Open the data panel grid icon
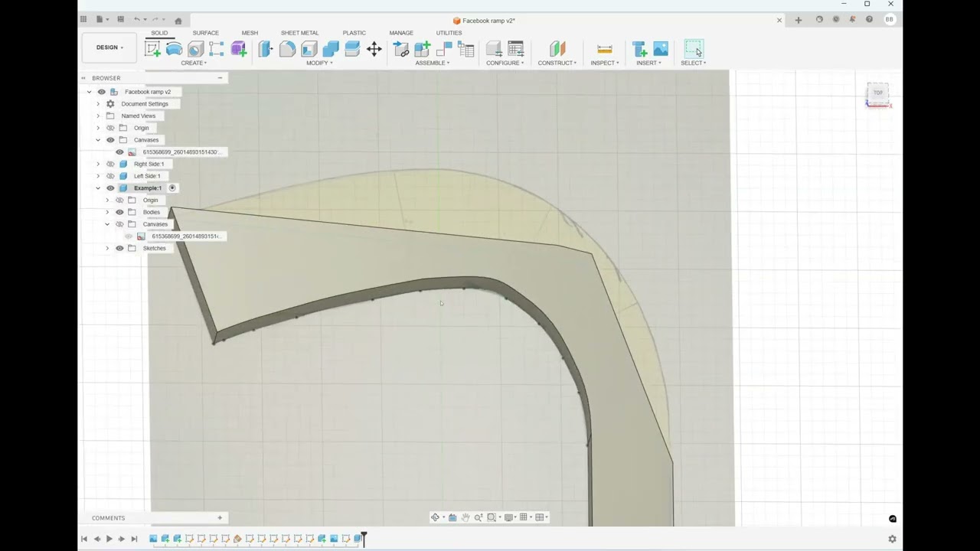The image size is (980, 551). [x=83, y=19]
